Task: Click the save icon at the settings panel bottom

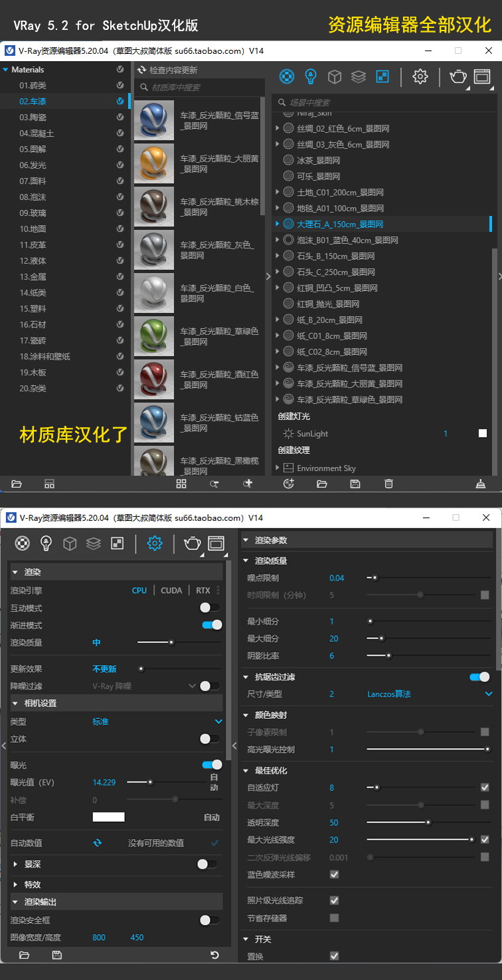Action: pos(57,955)
